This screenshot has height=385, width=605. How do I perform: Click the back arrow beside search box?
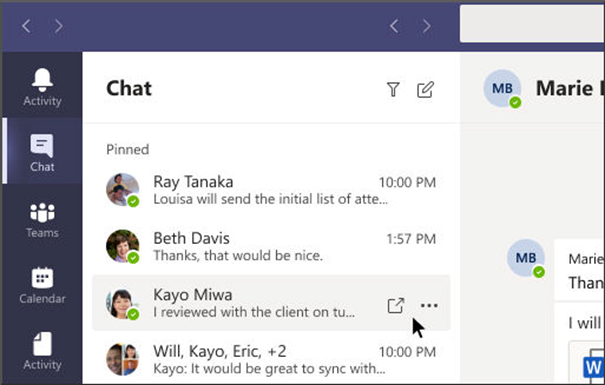pos(394,26)
